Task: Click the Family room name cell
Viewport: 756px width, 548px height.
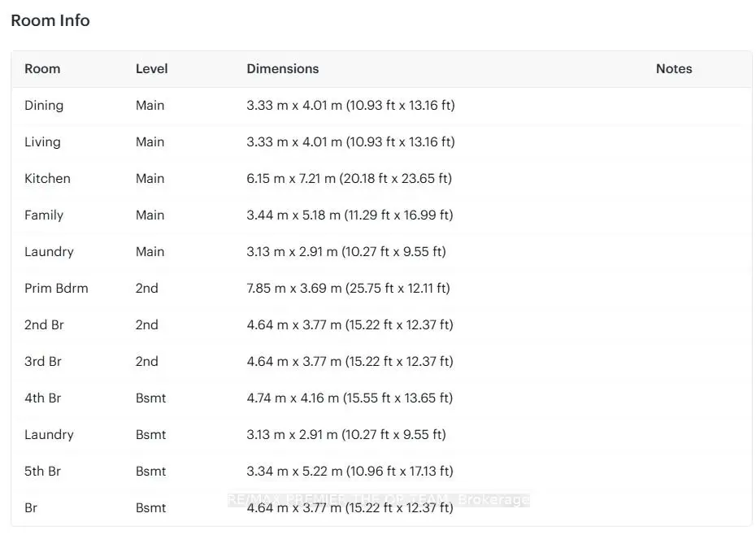Action: [44, 215]
